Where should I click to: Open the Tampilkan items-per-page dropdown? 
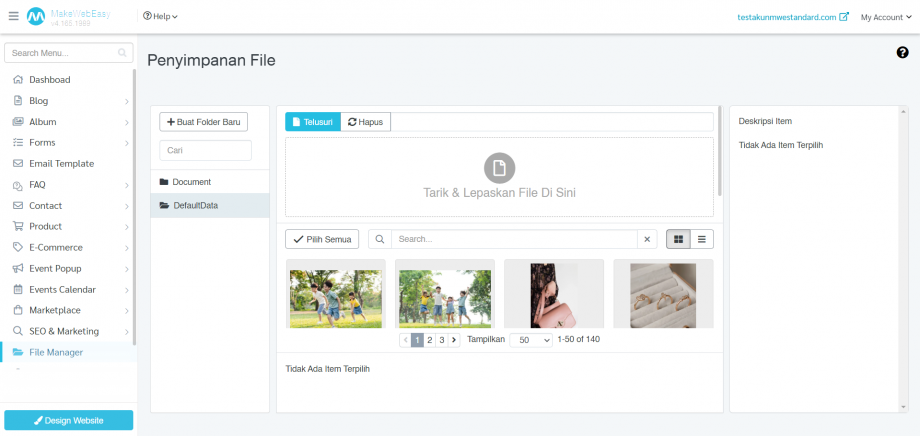[x=531, y=340]
